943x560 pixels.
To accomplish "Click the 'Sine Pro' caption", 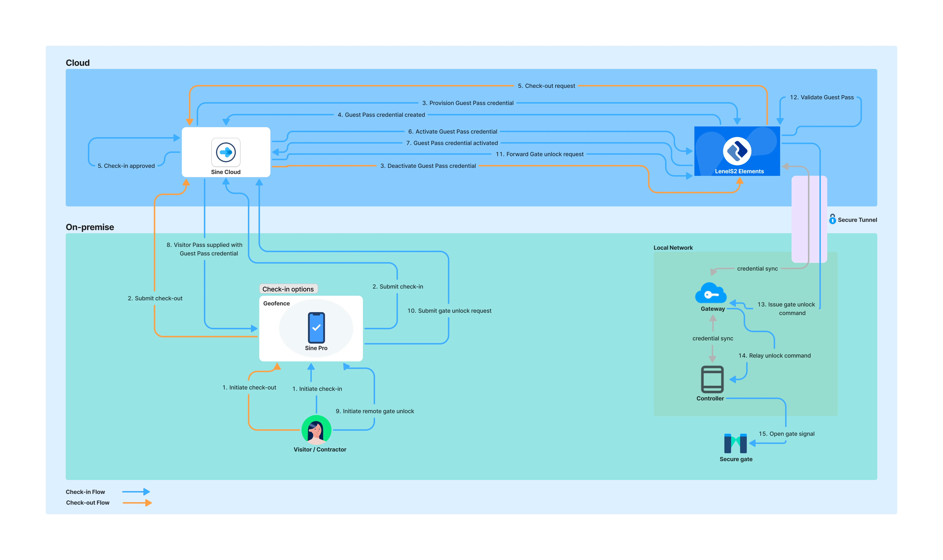I will pyautogui.click(x=316, y=348).
